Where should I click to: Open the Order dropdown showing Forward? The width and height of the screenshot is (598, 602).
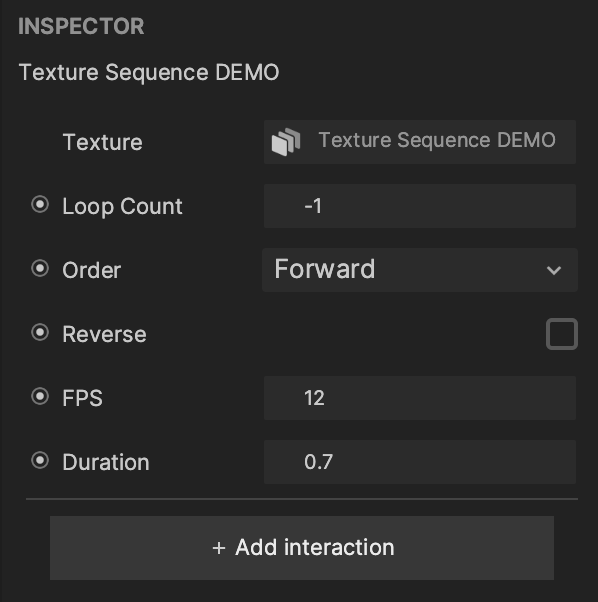(420, 270)
